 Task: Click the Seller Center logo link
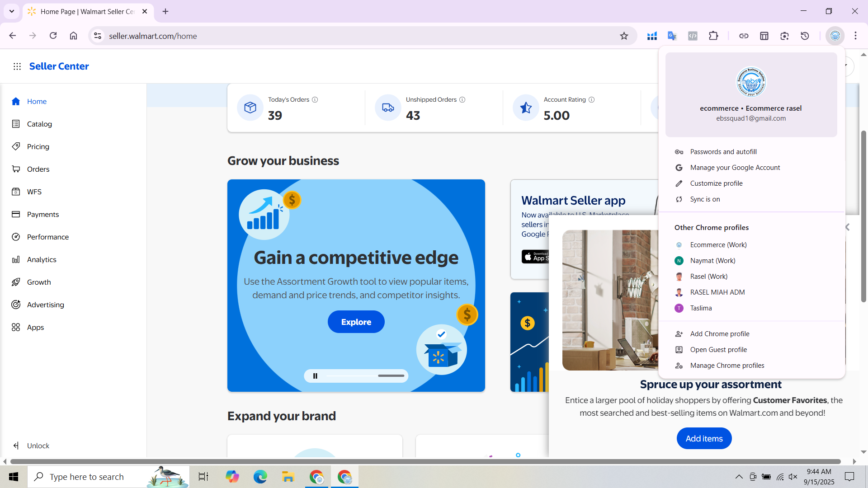[x=59, y=66]
